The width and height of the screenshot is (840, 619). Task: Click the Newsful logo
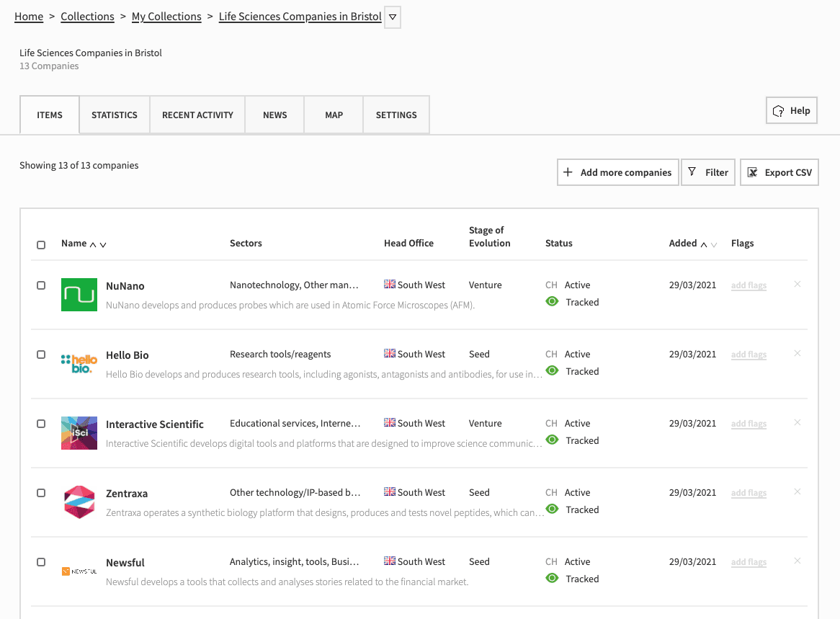tap(79, 571)
